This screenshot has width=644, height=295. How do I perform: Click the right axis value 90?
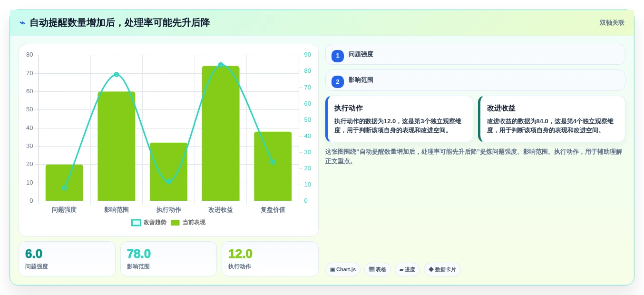coord(308,55)
